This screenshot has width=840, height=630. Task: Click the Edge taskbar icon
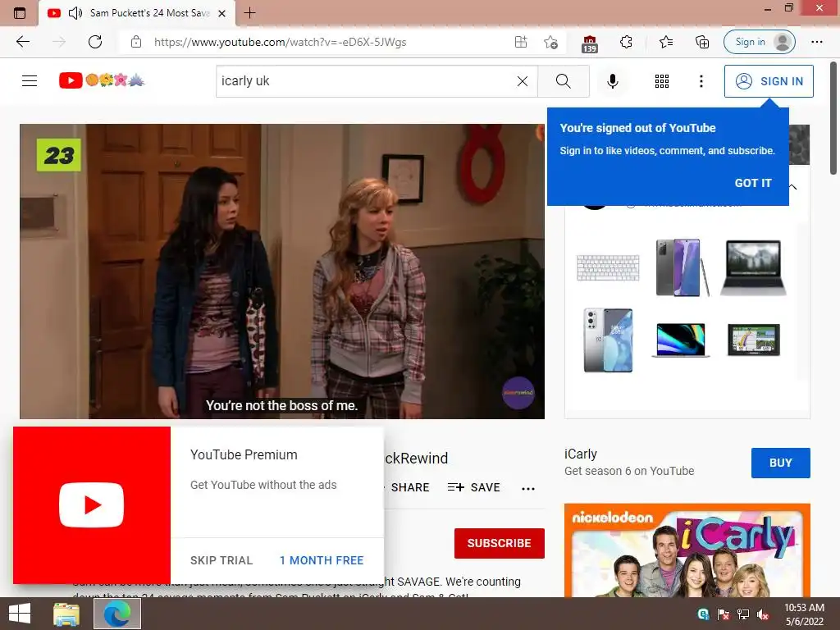click(117, 614)
